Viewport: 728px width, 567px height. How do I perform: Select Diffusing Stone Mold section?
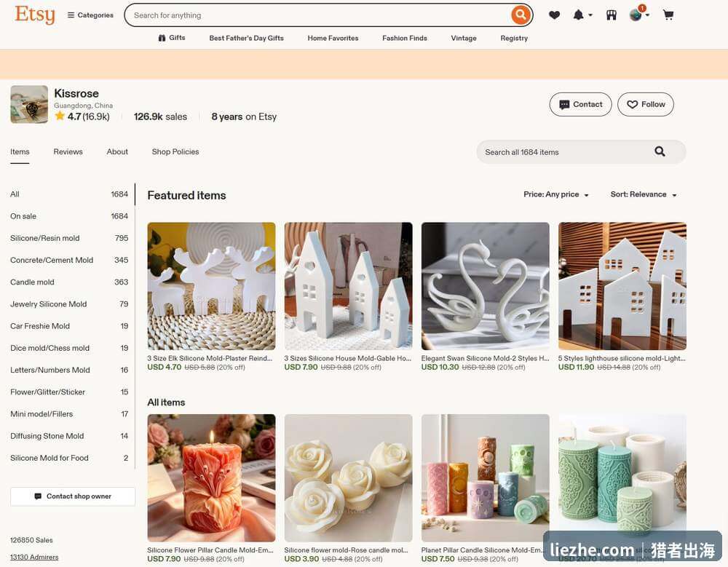69,436
